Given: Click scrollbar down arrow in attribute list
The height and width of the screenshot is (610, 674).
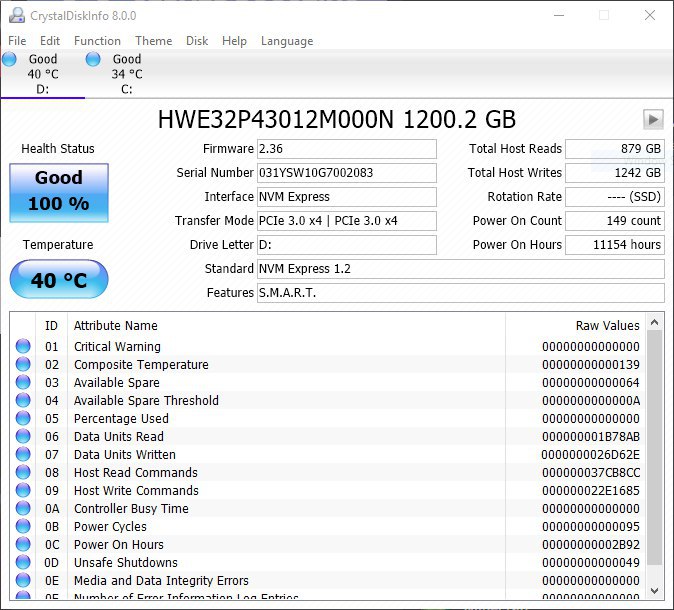Looking at the screenshot, I should click(x=655, y=591).
